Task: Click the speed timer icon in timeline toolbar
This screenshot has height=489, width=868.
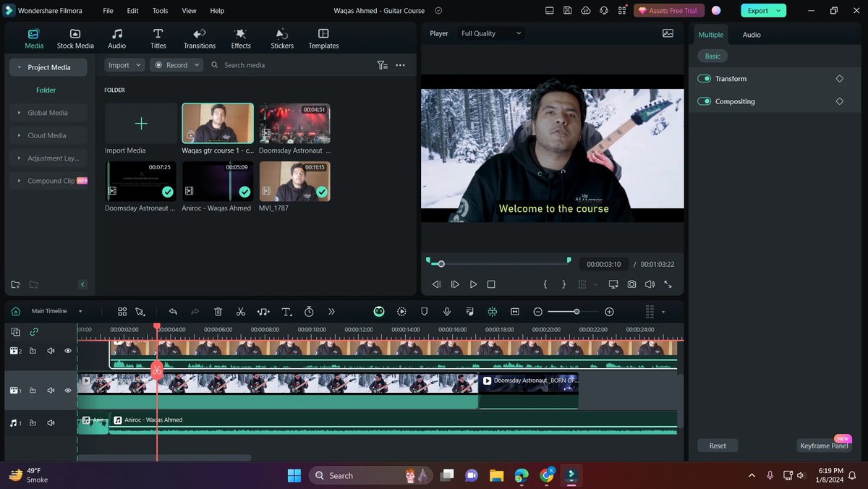Action: click(309, 311)
